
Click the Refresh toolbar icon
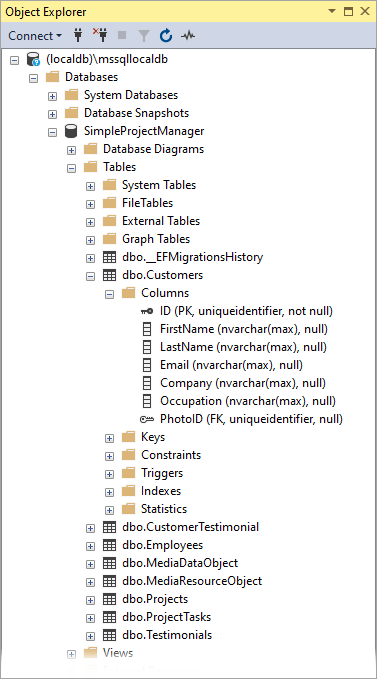click(x=166, y=36)
